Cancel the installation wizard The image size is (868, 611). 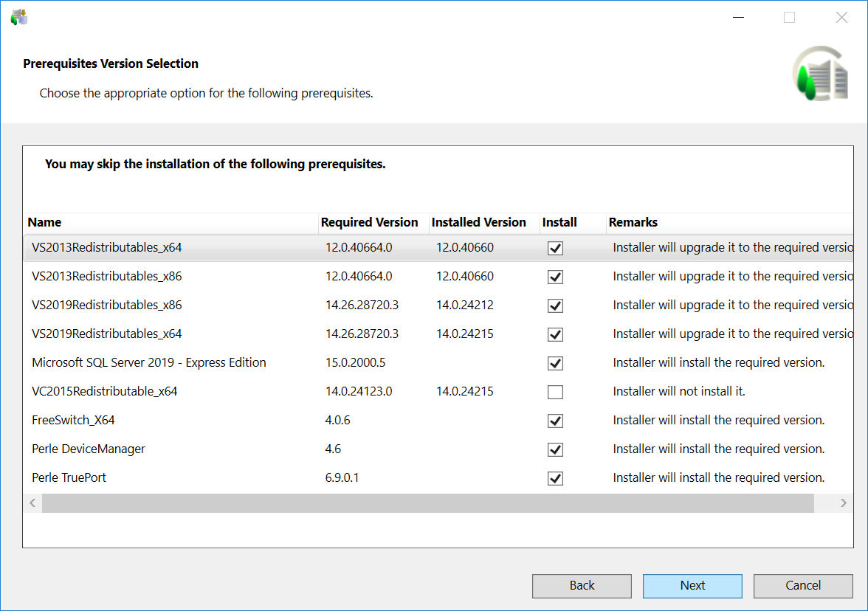[803, 586]
